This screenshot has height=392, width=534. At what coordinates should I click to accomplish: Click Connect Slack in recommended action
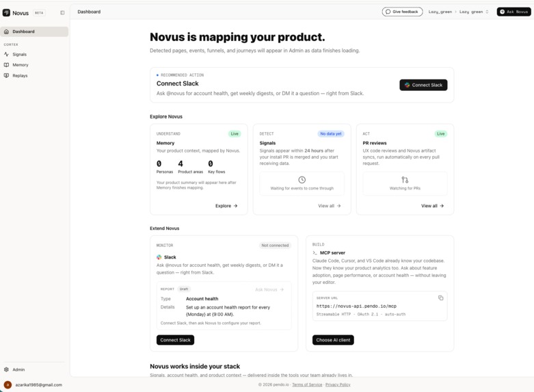pos(423,85)
